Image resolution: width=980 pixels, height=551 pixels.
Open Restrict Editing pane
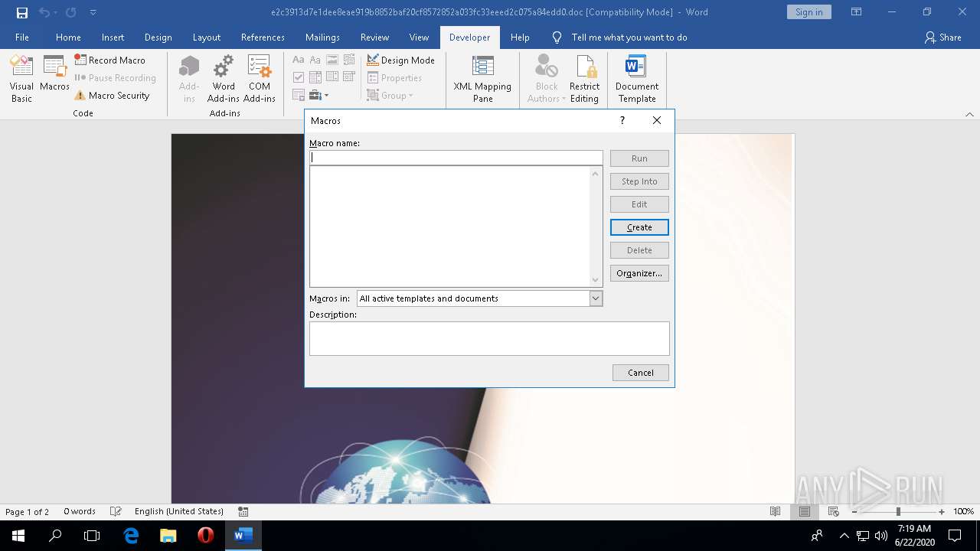click(x=584, y=79)
